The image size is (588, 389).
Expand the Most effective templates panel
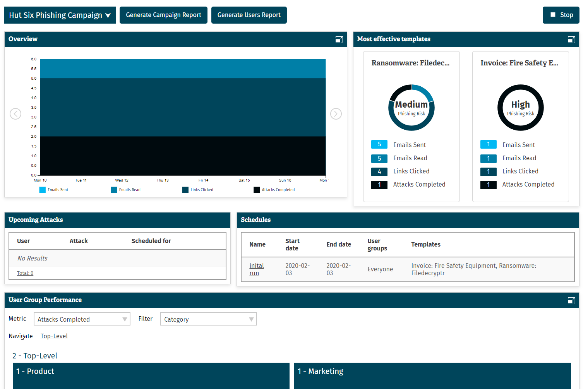(571, 39)
